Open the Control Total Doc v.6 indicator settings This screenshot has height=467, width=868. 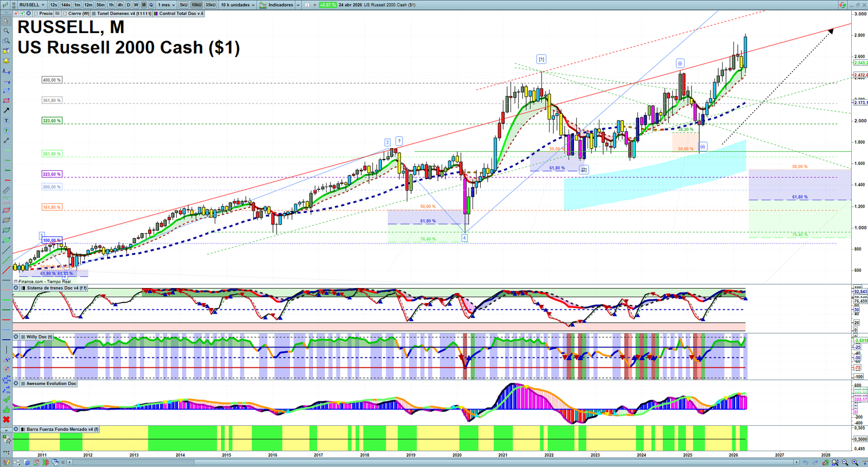(x=179, y=14)
